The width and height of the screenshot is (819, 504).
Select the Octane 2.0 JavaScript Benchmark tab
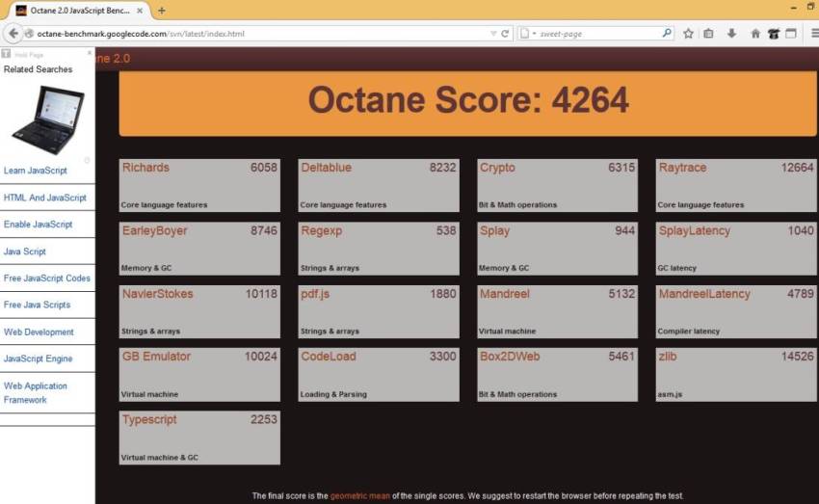(x=79, y=11)
